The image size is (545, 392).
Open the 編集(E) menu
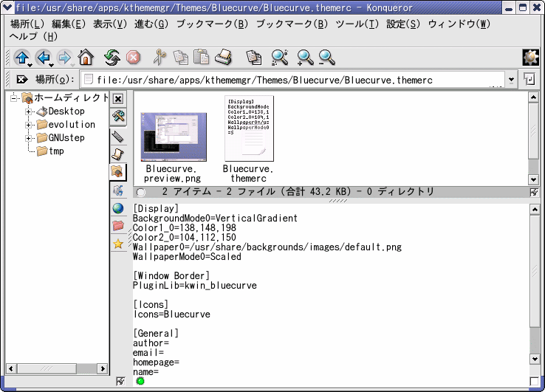[69, 24]
